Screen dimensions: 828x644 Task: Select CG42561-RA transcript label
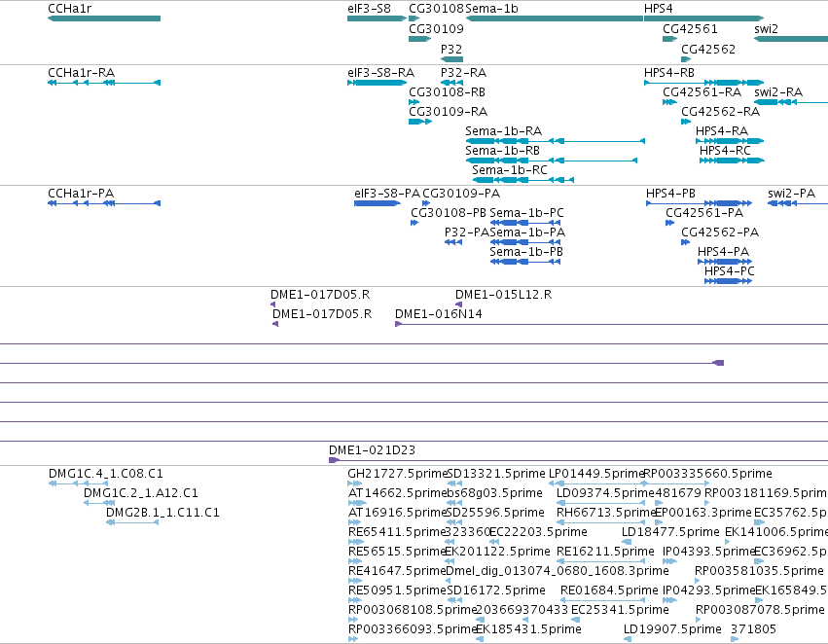pos(702,92)
